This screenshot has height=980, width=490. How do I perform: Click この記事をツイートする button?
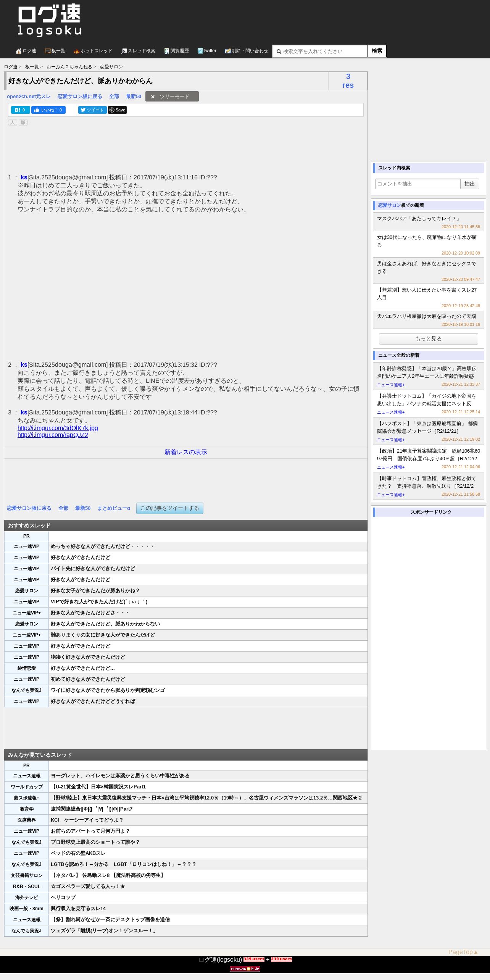coord(170,508)
